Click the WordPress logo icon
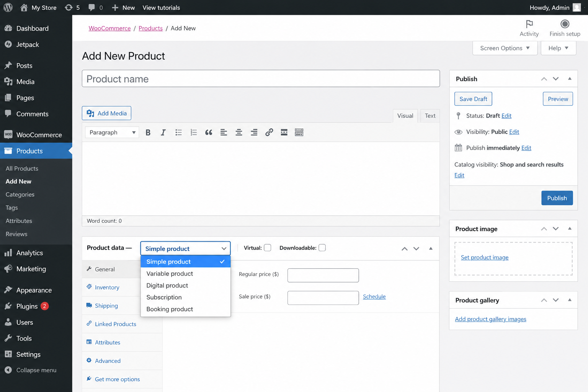 8,8
